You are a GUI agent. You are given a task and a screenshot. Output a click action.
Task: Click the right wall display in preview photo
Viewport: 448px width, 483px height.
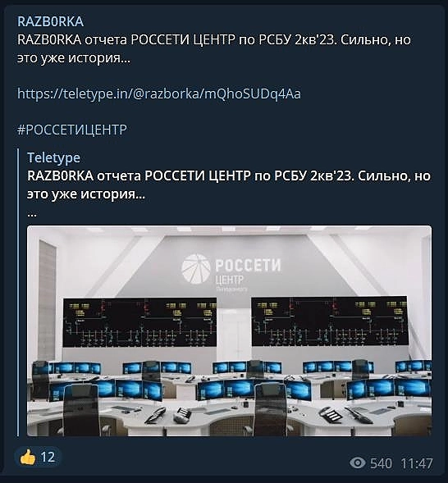point(330,321)
